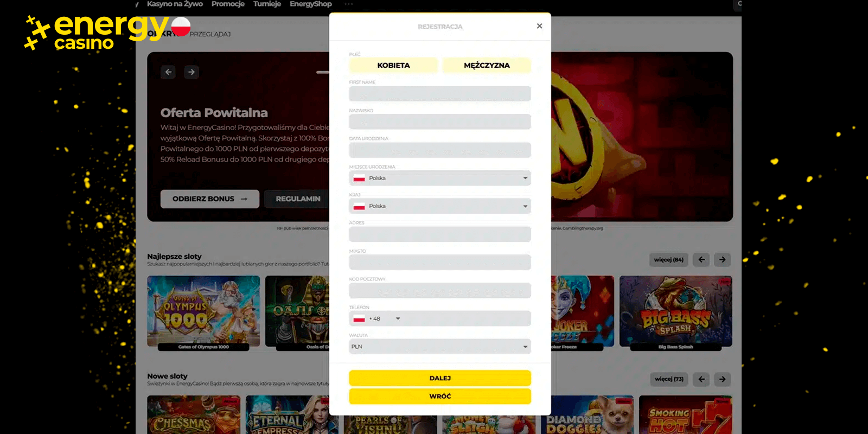868x434 pixels.
Task: Click previous arrow on the Oferta Powitalna banner
Action: click(168, 72)
